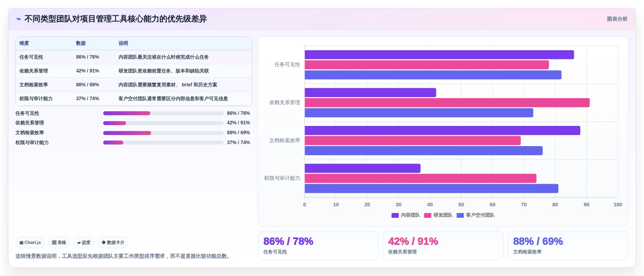Open the 86% / 78% 任务可见性 data card
This screenshot has height=276, width=644.
pyautogui.click(x=318, y=246)
